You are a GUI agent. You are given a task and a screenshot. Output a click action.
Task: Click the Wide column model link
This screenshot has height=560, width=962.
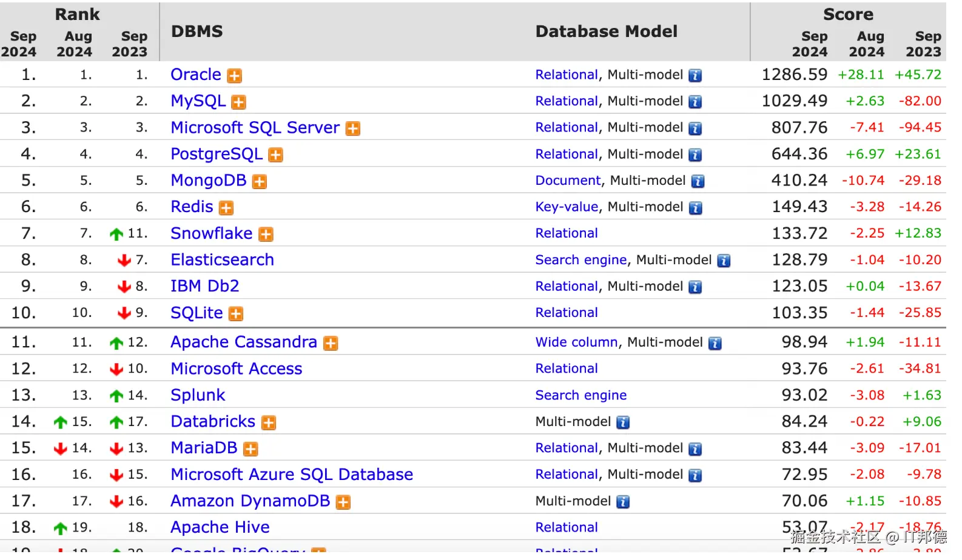tap(576, 342)
